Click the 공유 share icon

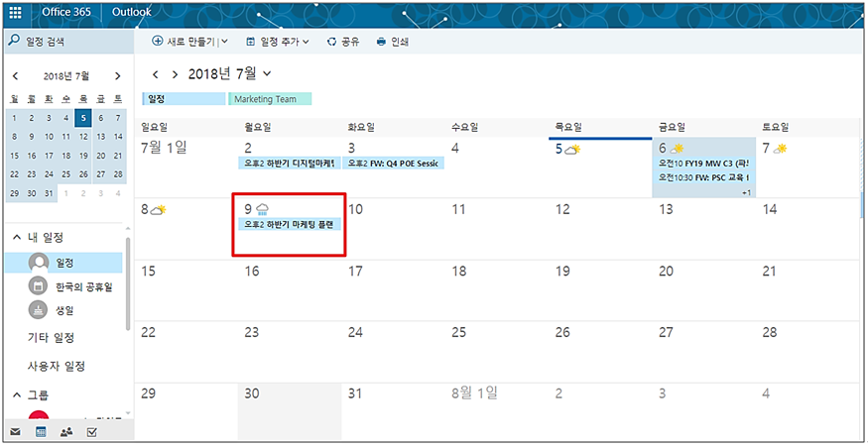[331, 42]
